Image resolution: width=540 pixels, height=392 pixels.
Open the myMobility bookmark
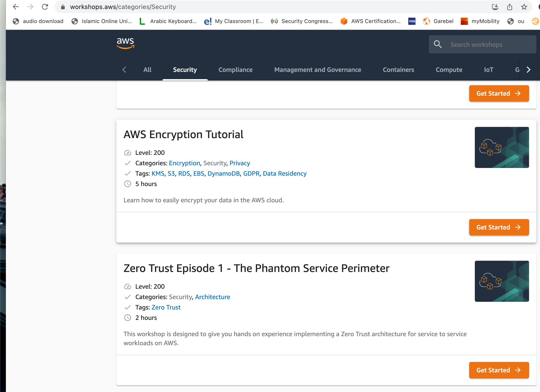[x=480, y=21]
